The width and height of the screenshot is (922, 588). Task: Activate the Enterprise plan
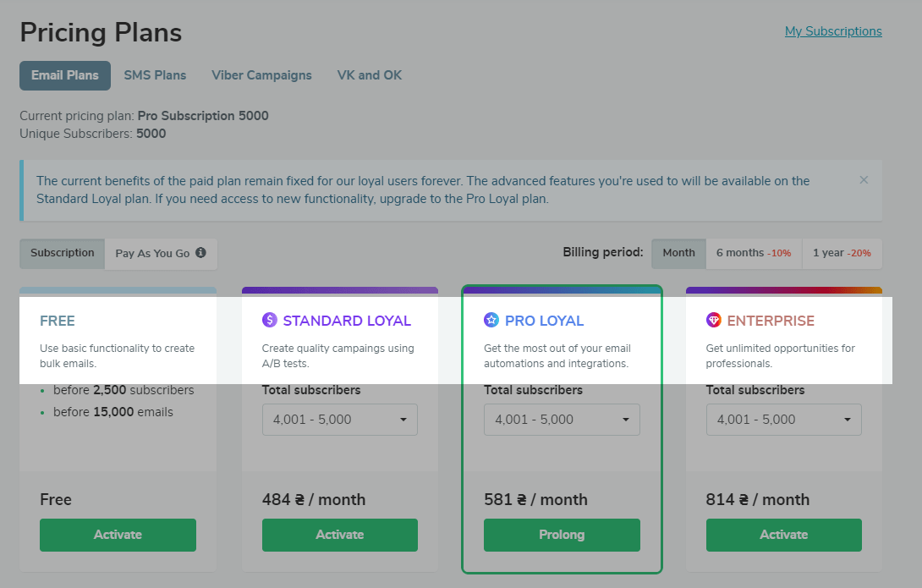784,535
